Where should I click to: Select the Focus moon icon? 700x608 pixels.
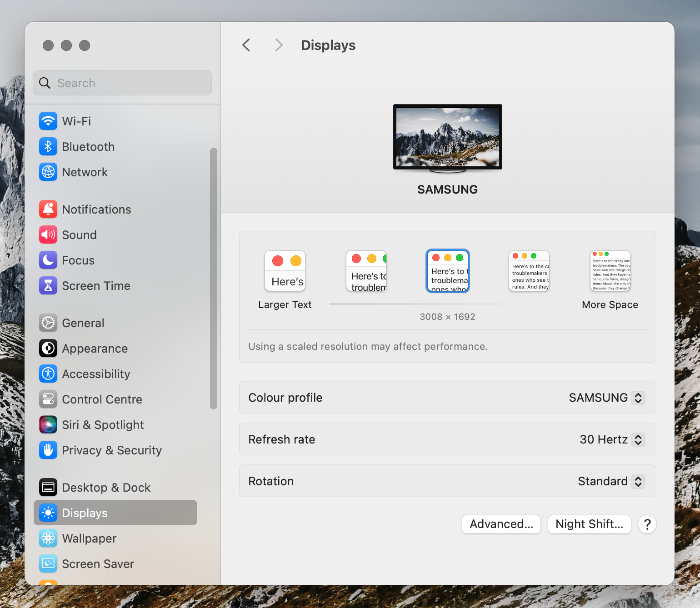click(48, 260)
